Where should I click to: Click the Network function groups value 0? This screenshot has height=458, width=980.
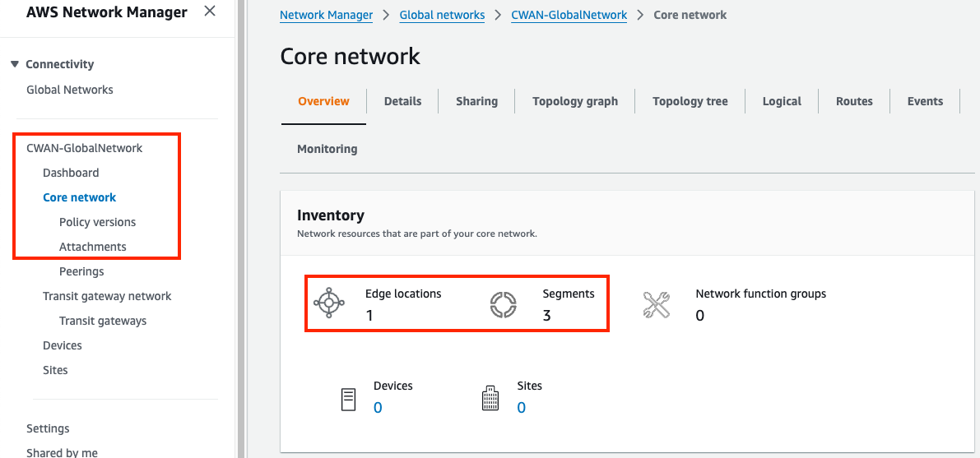(700, 316)
